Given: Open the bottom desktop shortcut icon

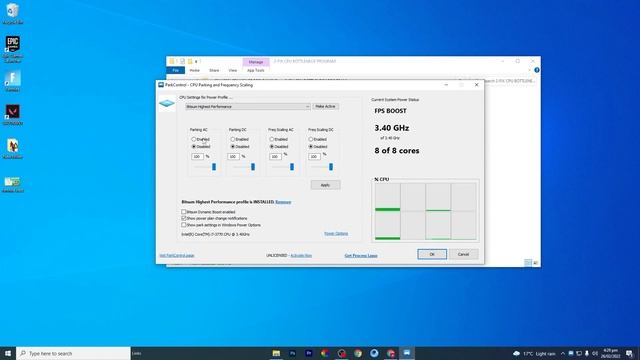Looking at the screenshot, I should pos(12,184).
